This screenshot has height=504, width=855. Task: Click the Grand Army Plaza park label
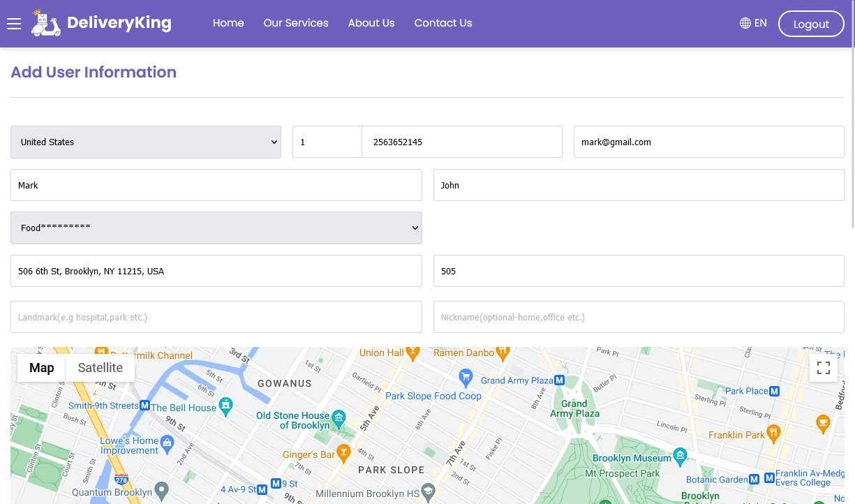coord(575,408)
